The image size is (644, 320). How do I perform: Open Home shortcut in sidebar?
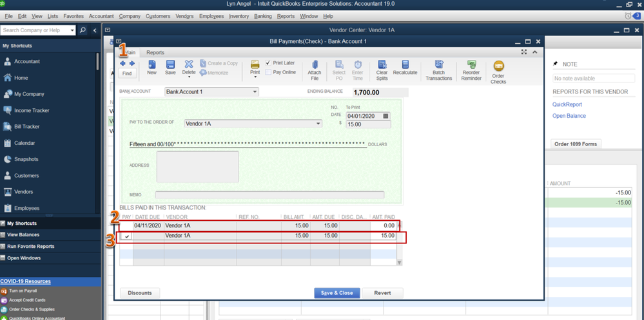point(21,78)
